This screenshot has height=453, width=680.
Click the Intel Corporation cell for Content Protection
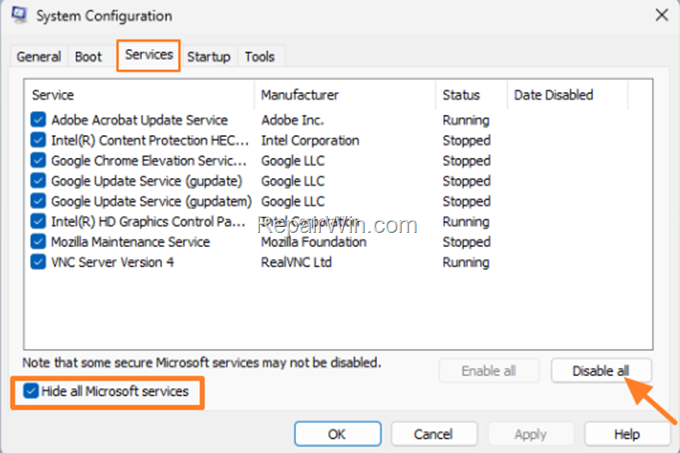click(x=310, y=140)
